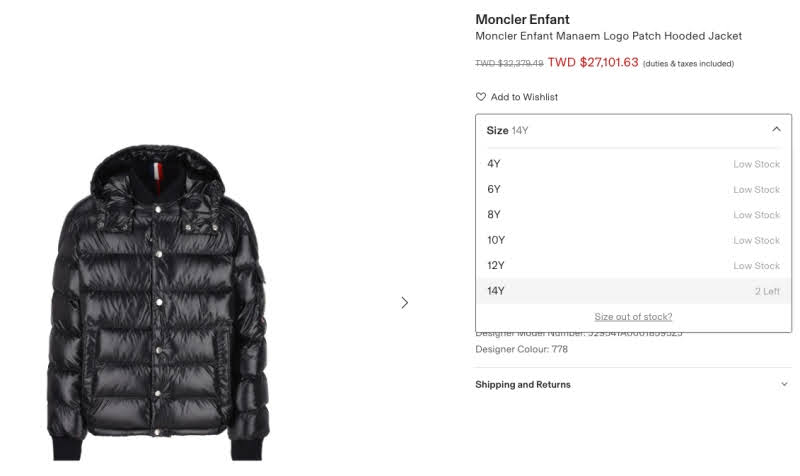
Task: Select size 4Y
Action: tap(633, 164)
